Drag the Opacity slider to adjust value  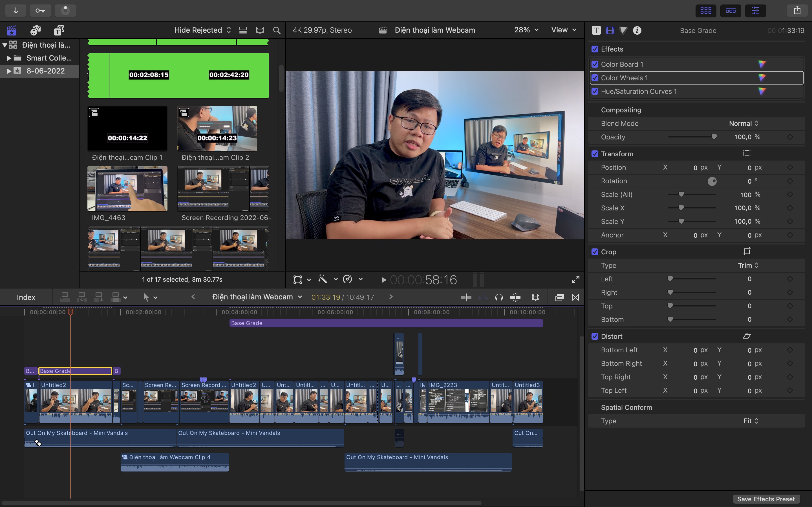713,137
